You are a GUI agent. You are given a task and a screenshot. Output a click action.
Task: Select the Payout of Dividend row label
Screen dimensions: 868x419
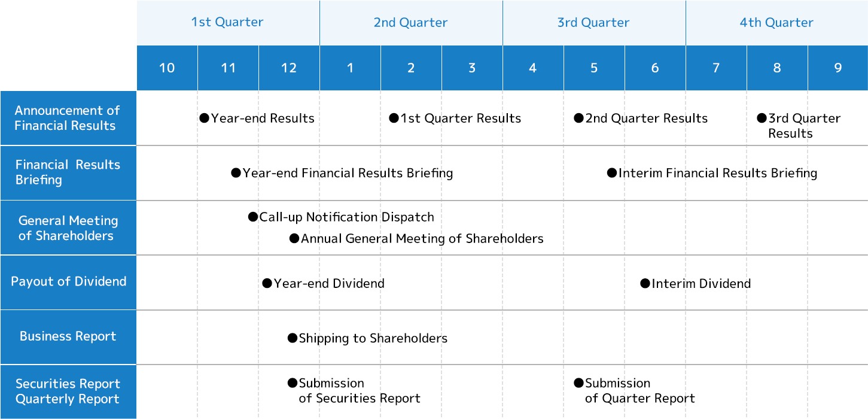(68, 282)
